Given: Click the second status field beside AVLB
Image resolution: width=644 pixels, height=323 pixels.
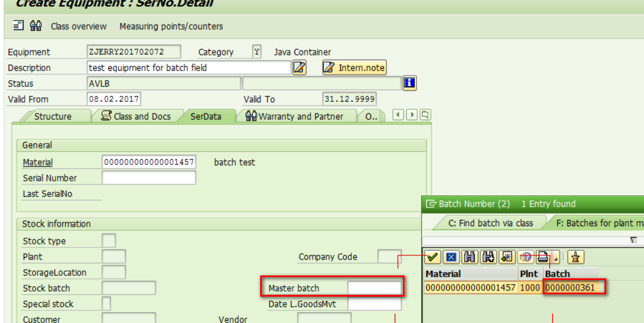Looking at the screenshot, I should pos(321,83).
